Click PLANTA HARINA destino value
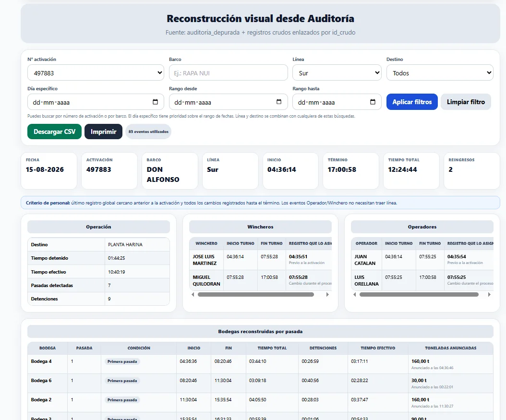506x420 pixels. click(125, 244)
